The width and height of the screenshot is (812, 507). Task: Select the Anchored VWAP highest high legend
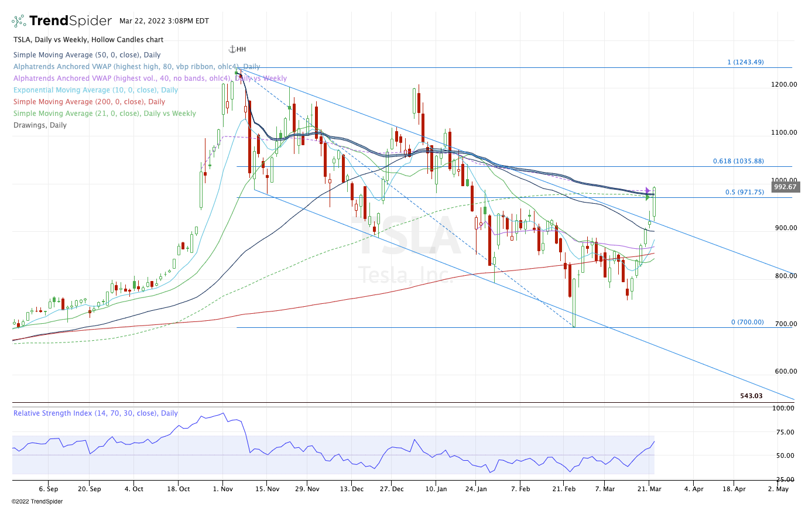click(x=136, y=67)
